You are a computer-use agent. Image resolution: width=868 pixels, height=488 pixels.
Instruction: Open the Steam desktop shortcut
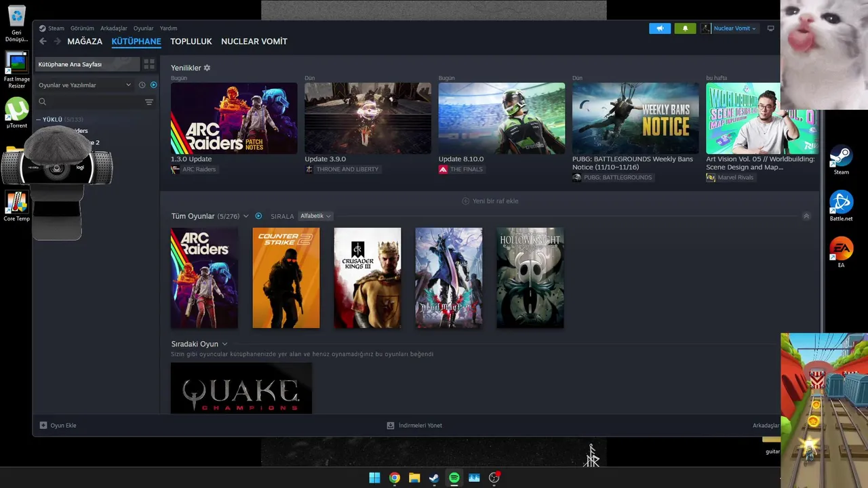[841, 161]
